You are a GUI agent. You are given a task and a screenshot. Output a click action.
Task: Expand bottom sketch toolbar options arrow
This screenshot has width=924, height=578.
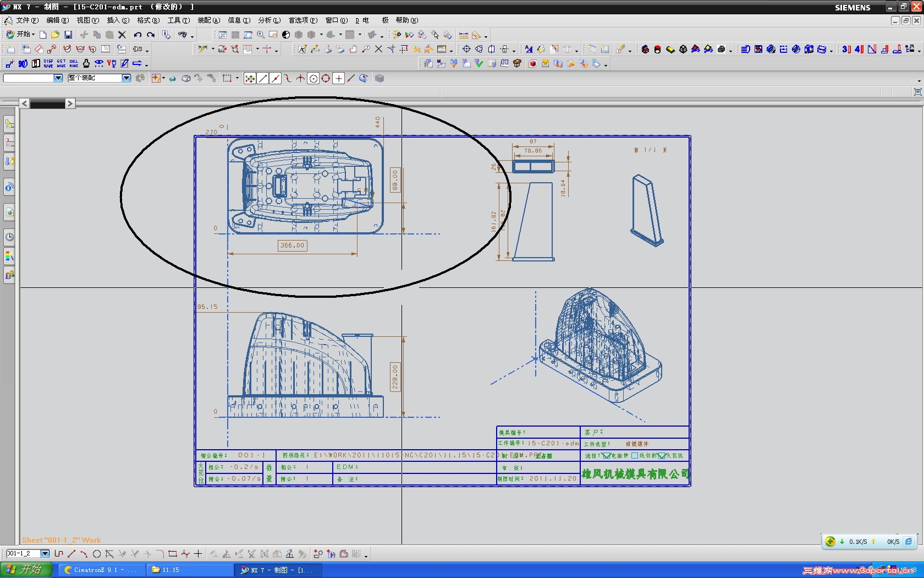pos(366,555)
